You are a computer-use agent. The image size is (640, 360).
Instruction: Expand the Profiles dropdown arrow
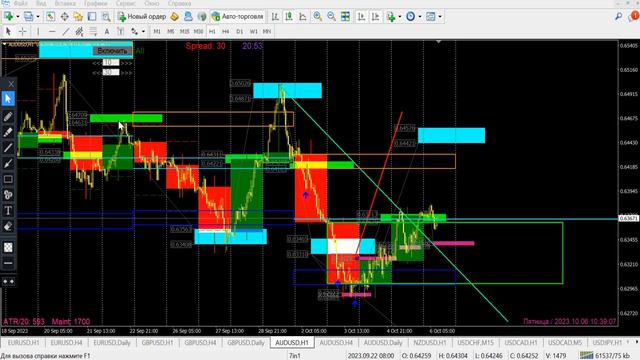pos(38,17)
